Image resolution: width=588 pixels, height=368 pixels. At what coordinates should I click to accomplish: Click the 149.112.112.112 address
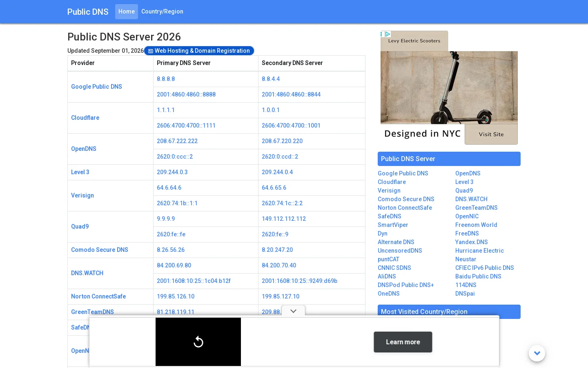284,219
